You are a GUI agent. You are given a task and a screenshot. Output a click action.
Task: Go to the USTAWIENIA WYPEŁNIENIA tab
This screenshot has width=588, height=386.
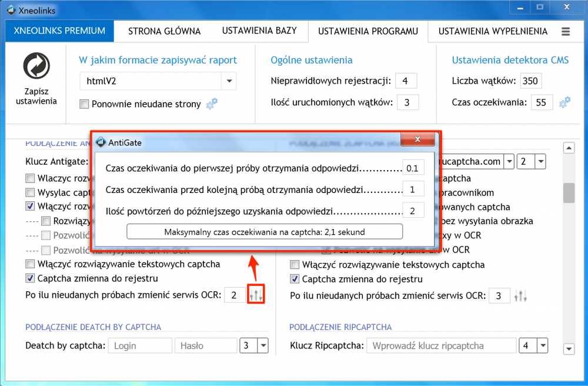(x=493, y=31)
